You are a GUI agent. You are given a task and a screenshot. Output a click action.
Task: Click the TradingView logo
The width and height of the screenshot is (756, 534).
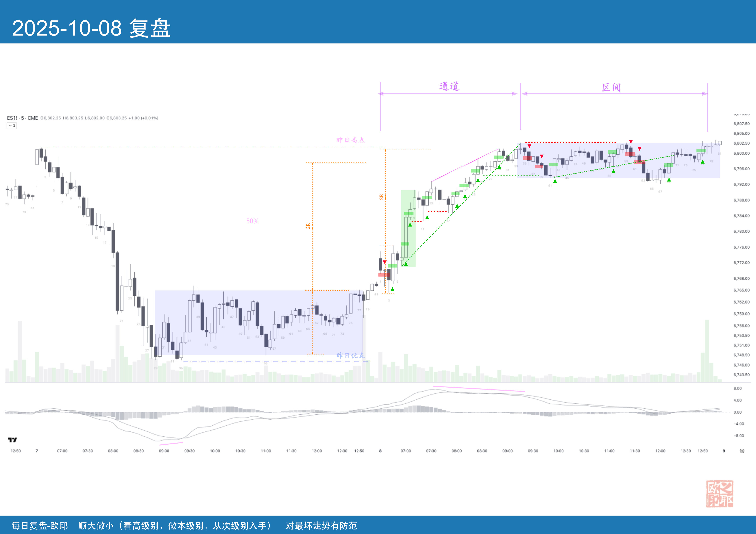[x=12, y=439]
